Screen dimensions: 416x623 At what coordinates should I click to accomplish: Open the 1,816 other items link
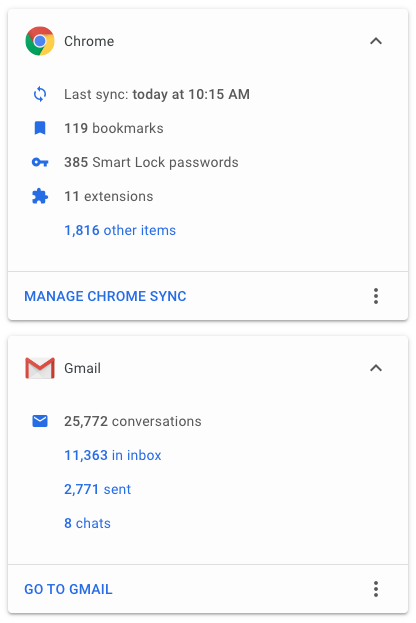(120, 230)
